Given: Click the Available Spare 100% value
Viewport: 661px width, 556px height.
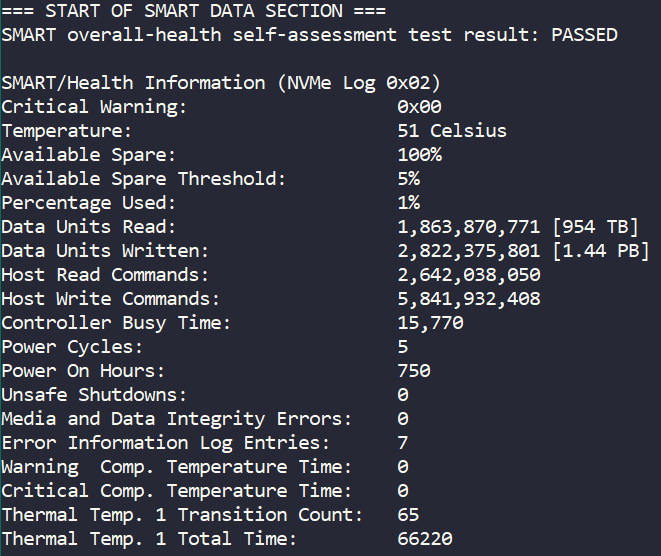Looking at the screenshot, I should [419, 155].
